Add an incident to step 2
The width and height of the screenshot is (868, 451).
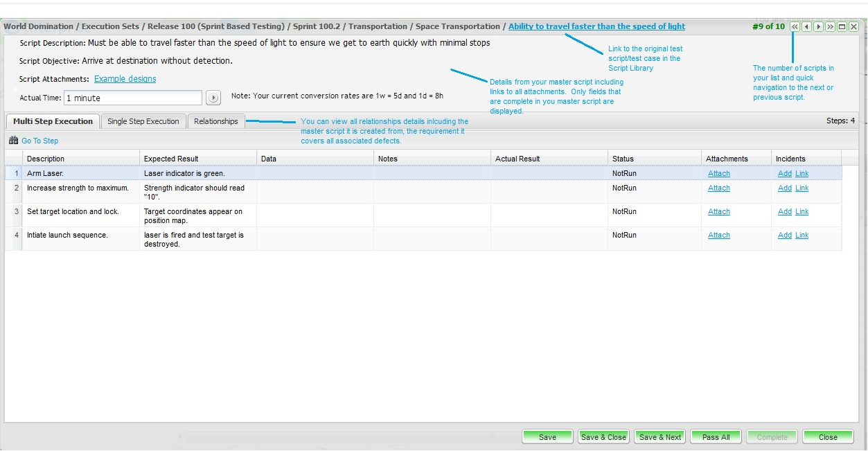point(784,188)
